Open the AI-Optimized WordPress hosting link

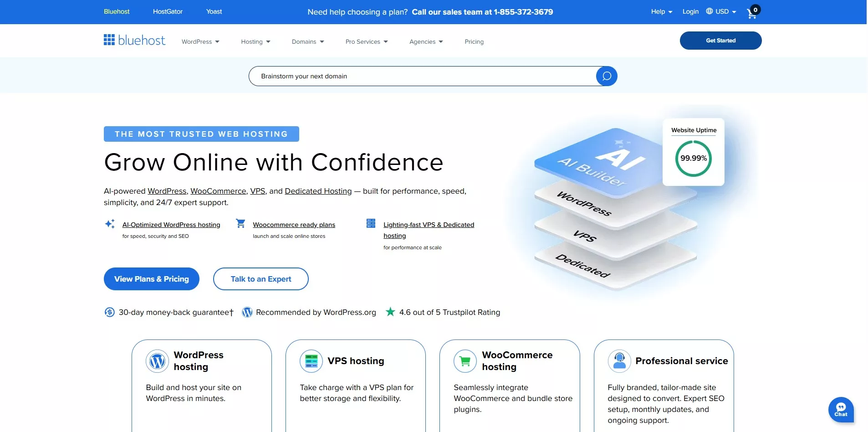[171, 225]
